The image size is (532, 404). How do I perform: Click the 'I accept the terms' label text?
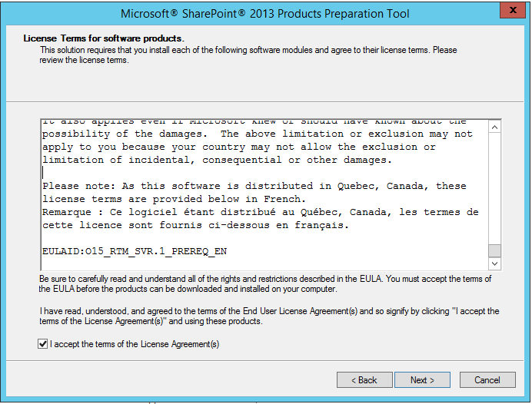click(x=135, y=345)
